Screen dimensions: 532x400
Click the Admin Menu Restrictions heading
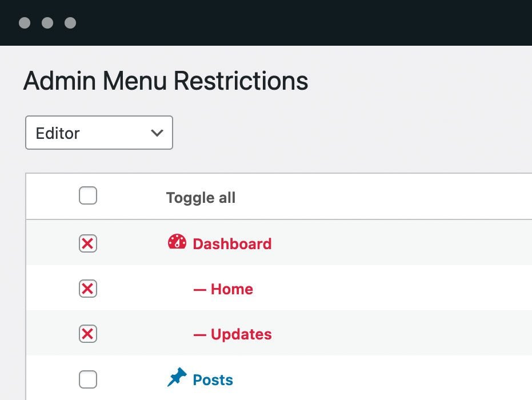click(166, 81)
